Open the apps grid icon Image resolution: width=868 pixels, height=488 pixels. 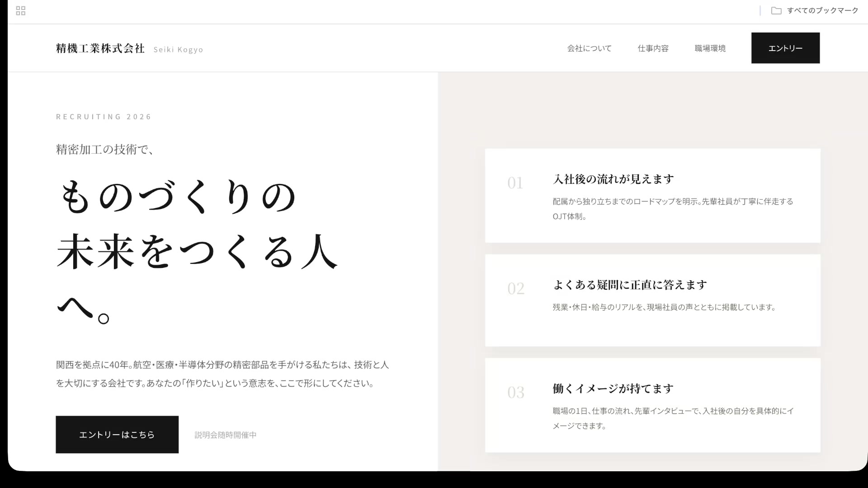pyautogui.click(x=21, y=11)
